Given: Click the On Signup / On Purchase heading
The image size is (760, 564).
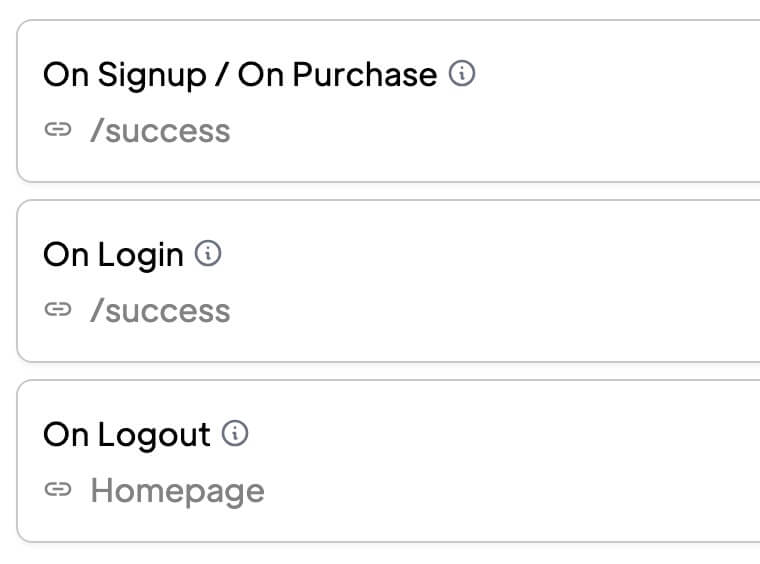Looking at the screenshot, I should (240, 75).
